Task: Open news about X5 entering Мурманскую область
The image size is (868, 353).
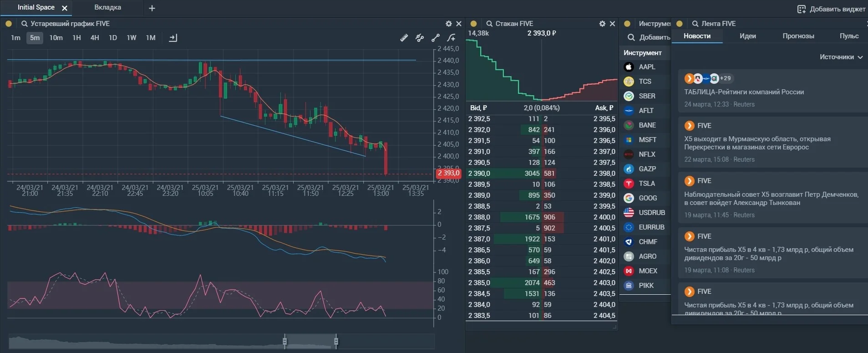Action: coord(757,143)
